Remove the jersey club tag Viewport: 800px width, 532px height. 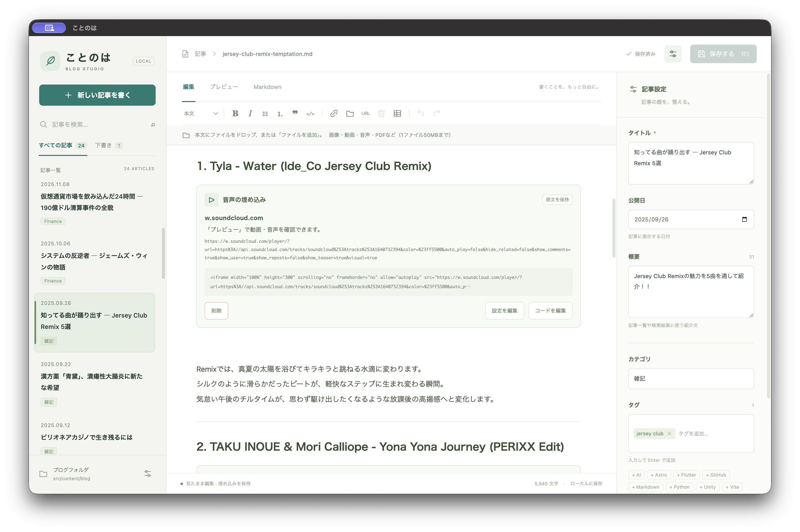669,434
